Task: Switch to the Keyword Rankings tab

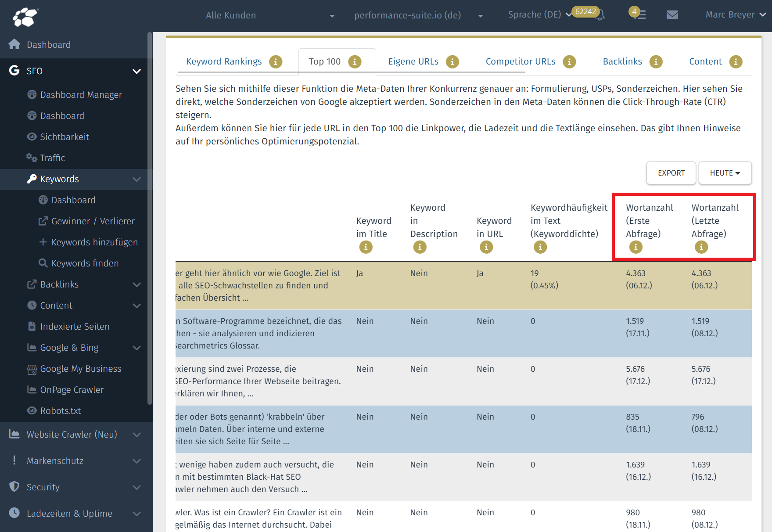Action: click(224, 61)
